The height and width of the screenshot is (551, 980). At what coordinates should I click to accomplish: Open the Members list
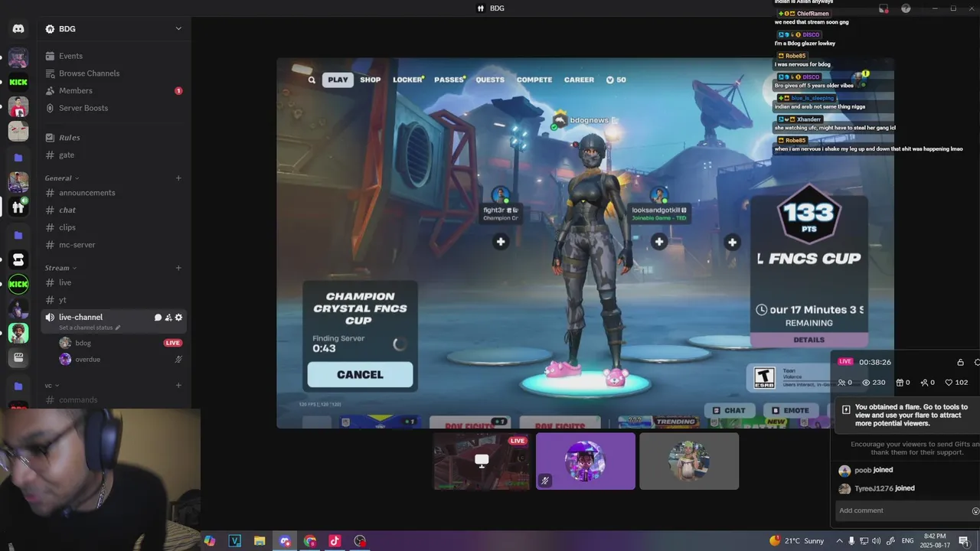[x=113, y=91]
